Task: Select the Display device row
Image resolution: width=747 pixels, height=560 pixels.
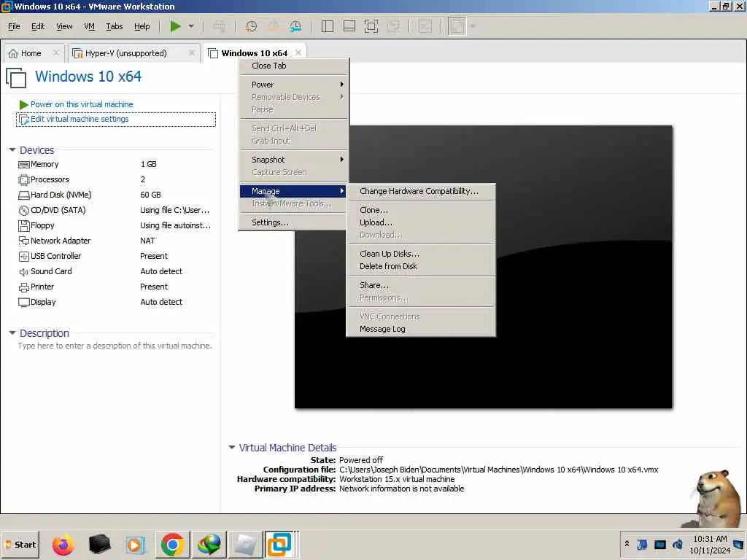Action: click(115, 302)
